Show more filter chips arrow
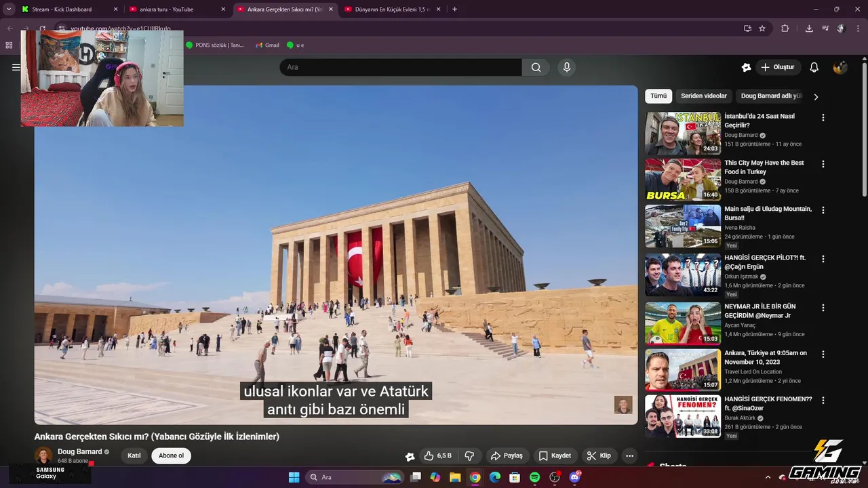 point(816,97)
